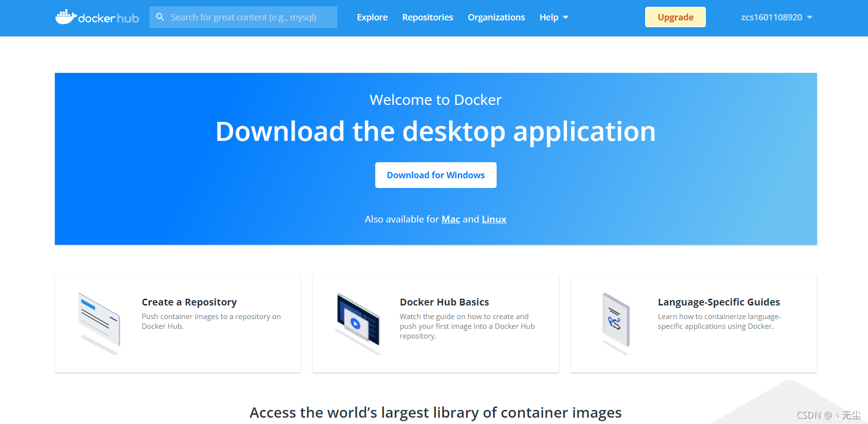Click the search magnifier icon

tap(160, 17)
